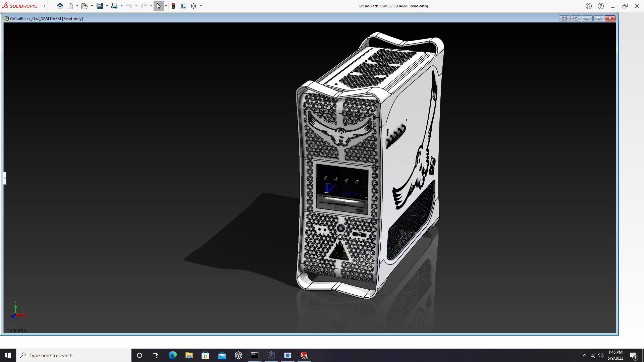Open the Save dropdown arrow
This screenshot has height=362, width=644.
[x=107, y=6]
